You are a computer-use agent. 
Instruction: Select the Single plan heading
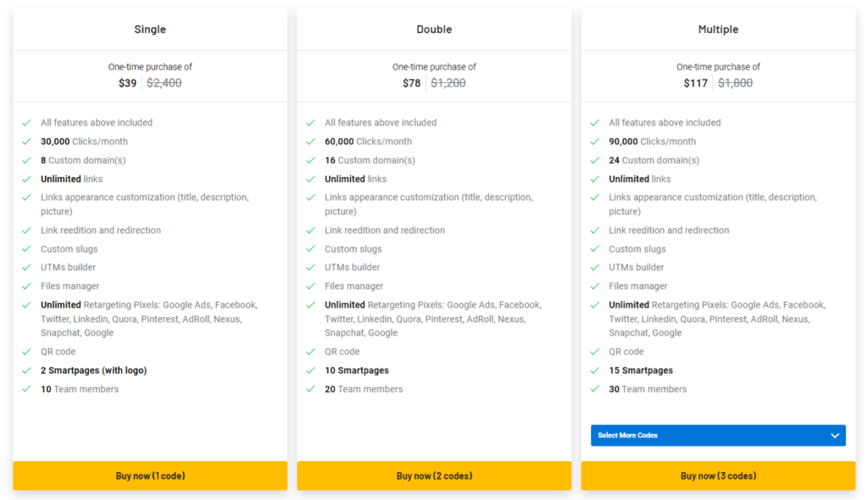pos(150,30)
